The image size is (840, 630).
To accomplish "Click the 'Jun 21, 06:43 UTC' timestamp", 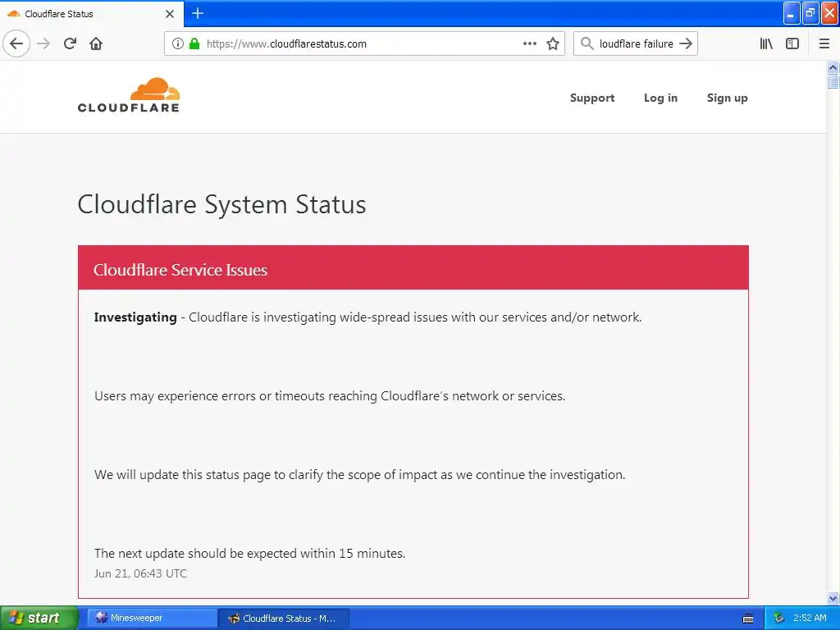I will click(x=140, y=573).
